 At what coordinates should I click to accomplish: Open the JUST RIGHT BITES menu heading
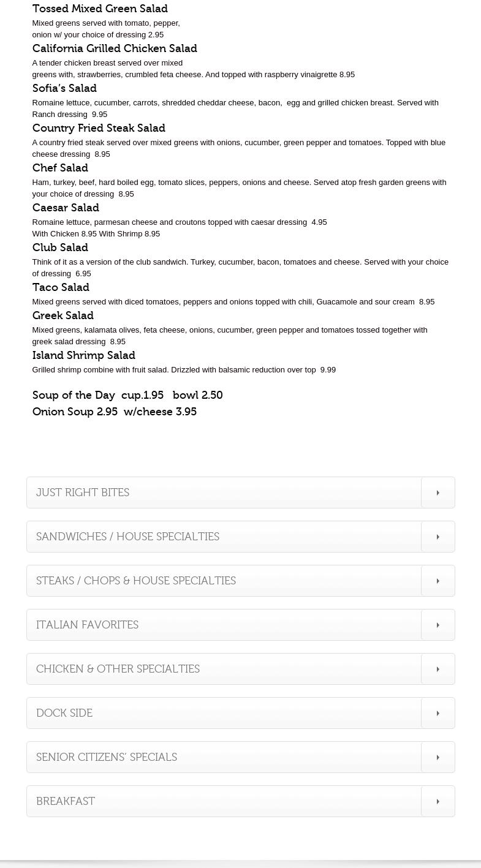[x=83, y=492]
